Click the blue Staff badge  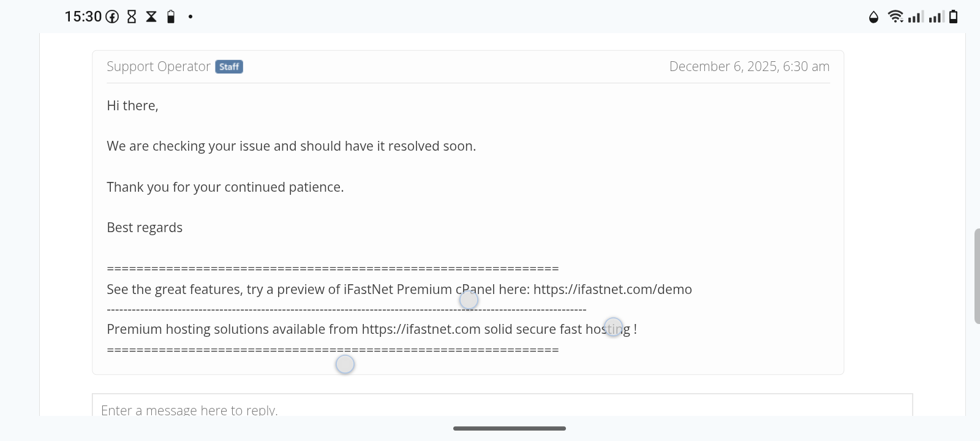pyautogui.click(x=229, y=67)
